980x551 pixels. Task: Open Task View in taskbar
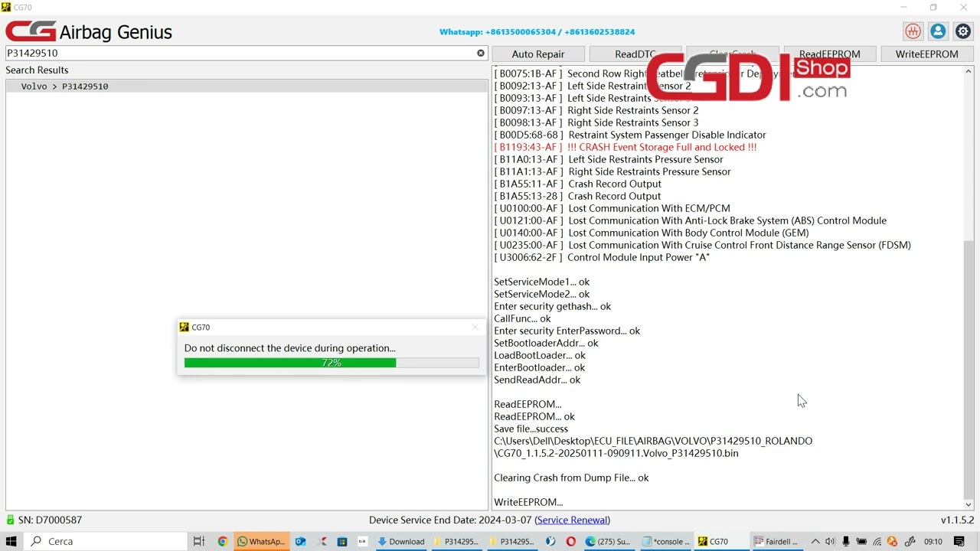pos(198,541)
